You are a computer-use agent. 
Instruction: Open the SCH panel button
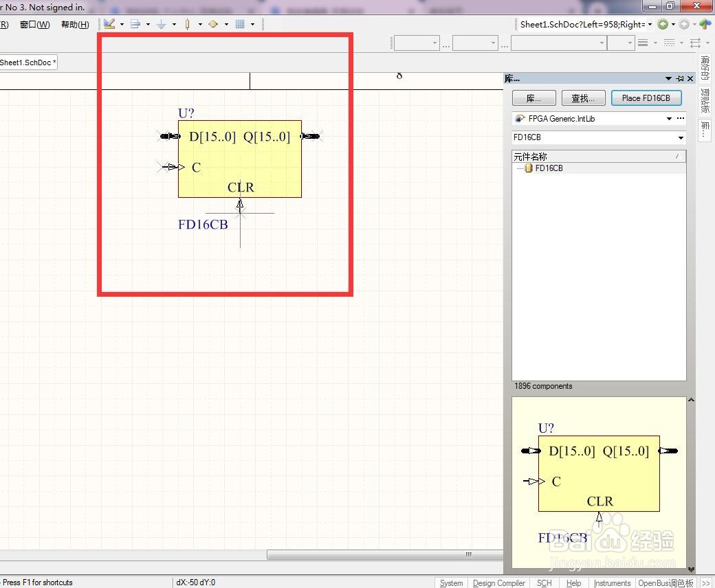coord(544,583)
